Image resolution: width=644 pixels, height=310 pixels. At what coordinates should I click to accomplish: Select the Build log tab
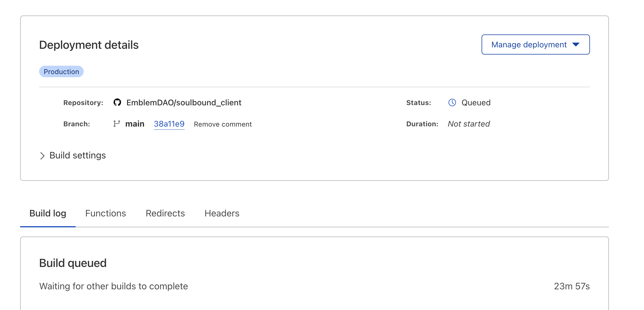(x=48, y=213)
